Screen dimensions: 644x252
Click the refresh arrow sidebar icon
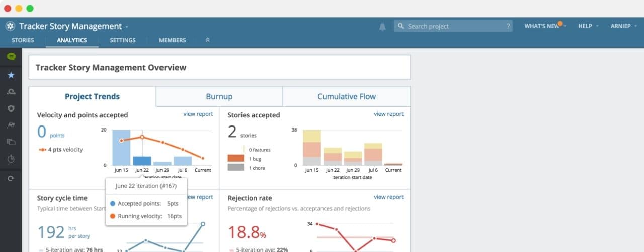(11, 178)
